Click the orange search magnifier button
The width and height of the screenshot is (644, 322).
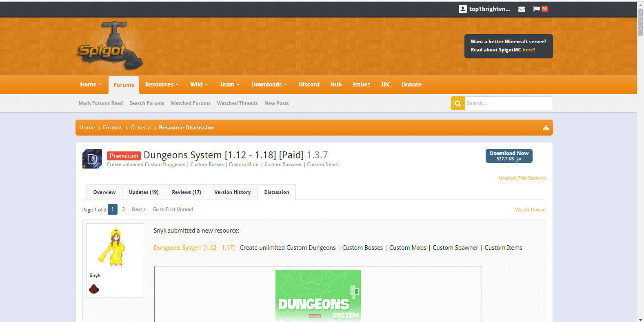pos(458,103)
